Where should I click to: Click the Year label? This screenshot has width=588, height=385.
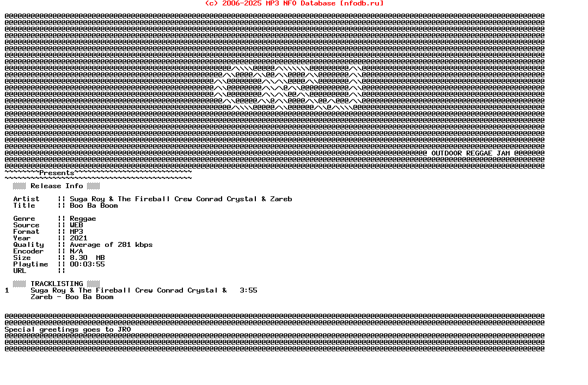pyautogui.click(x=22, y=238)
